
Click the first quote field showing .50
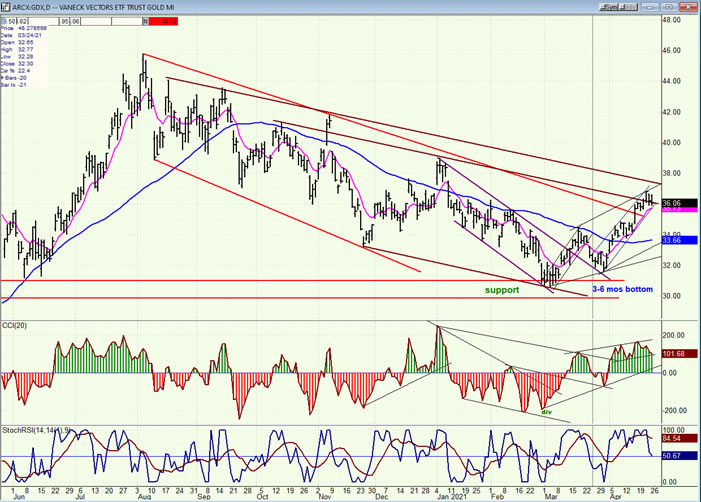9,21
